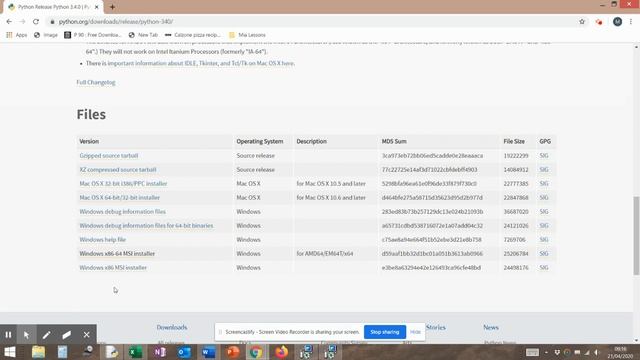
Task: Hide the Screencastify sharing notification
Action: tap(415, 332)
